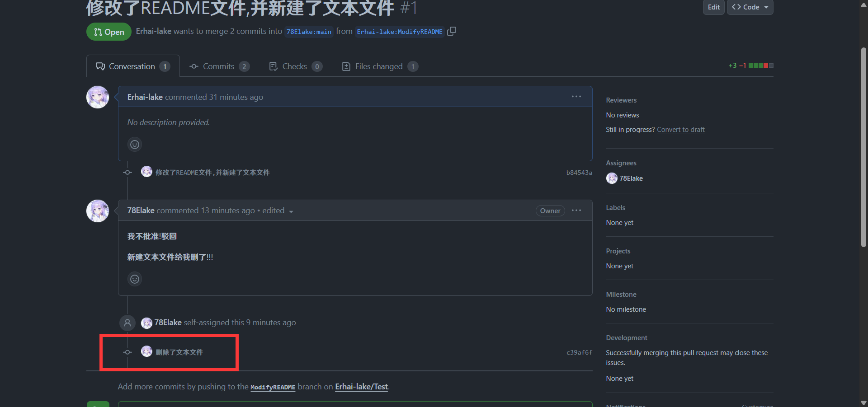Viewport: 868px width, 407px height.
Task: Switch to the Commits tab
Action: click(219, 66)
